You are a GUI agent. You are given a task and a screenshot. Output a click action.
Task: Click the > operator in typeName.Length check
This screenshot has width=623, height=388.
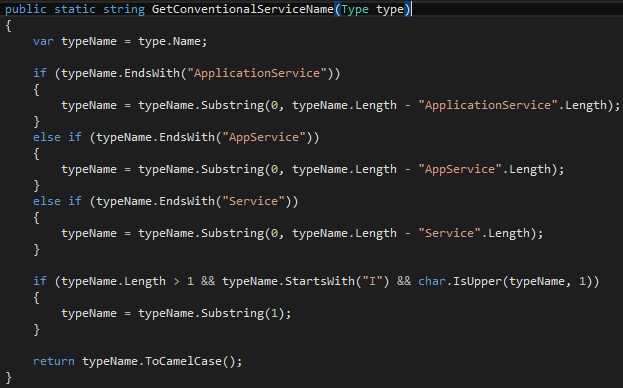[x=176, y=281]
